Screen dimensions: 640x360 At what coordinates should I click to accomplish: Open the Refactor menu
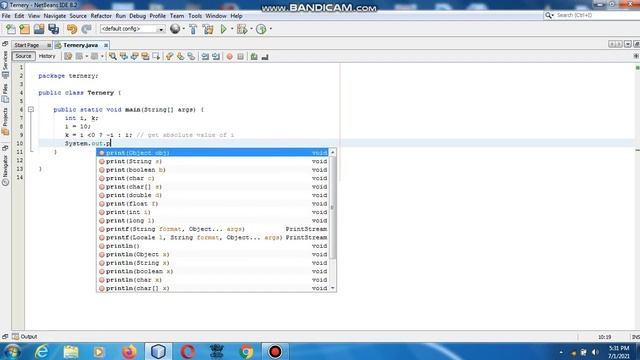pos(101,16)
